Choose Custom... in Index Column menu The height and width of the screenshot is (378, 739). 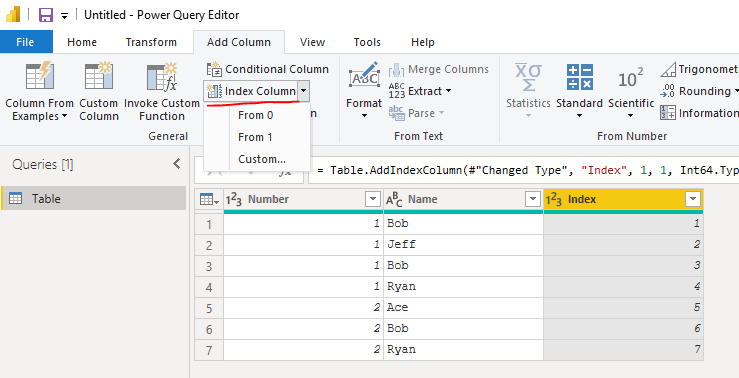pyautogui.click(x=262, y=159)
